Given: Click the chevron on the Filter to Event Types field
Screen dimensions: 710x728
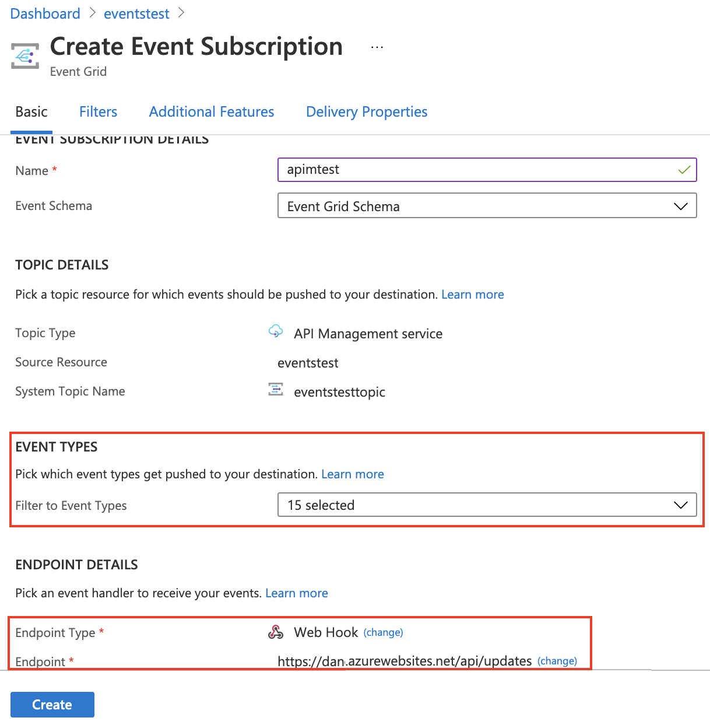Looking at the screenshot, I should [x=680, y=504].
